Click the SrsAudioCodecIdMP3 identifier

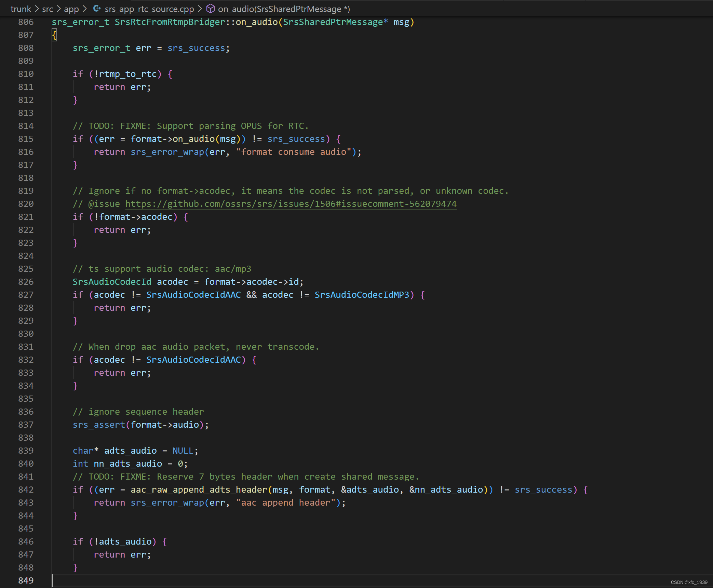pos(362,295)
